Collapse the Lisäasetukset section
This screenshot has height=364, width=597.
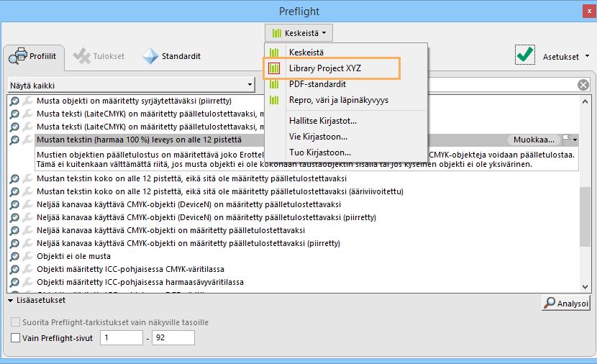point(10,301)
